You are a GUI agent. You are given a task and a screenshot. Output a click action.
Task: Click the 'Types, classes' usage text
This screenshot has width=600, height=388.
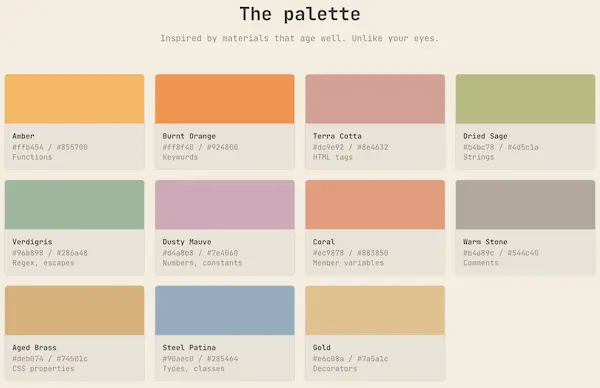point(194,369)
